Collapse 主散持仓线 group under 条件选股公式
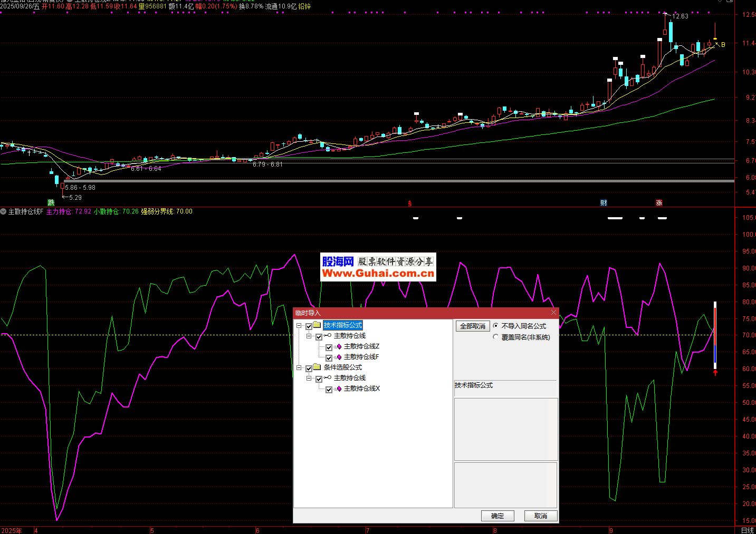Screen dimensions: 756x534 click(x=309, y=378)
